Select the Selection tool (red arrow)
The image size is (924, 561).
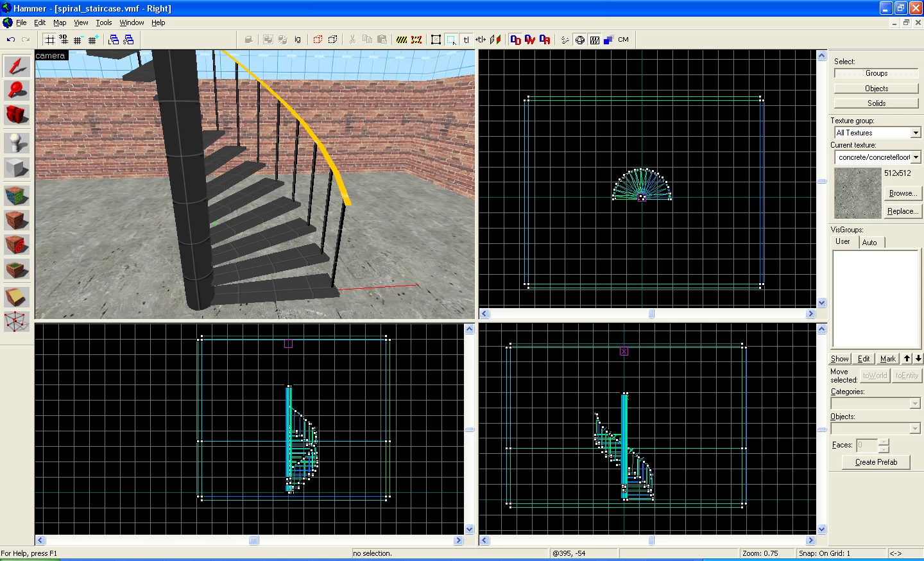(17, 66)
